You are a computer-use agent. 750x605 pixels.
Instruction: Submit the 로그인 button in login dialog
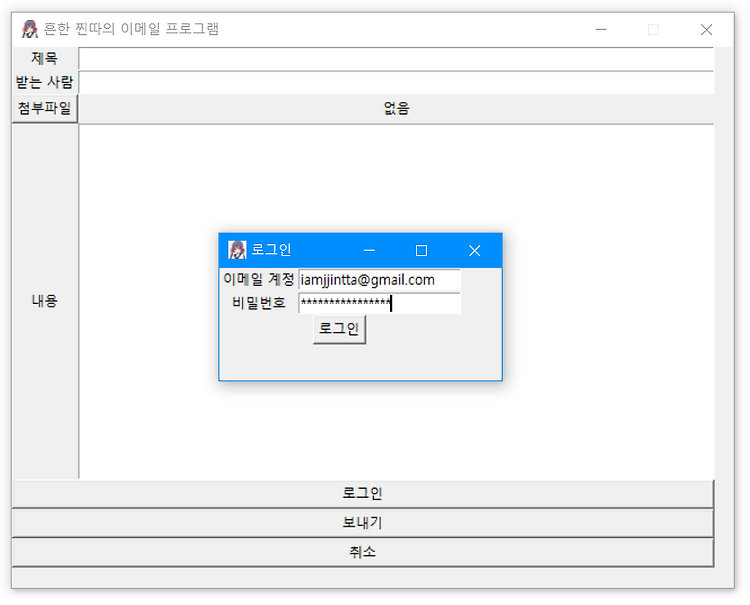(340, 329)
